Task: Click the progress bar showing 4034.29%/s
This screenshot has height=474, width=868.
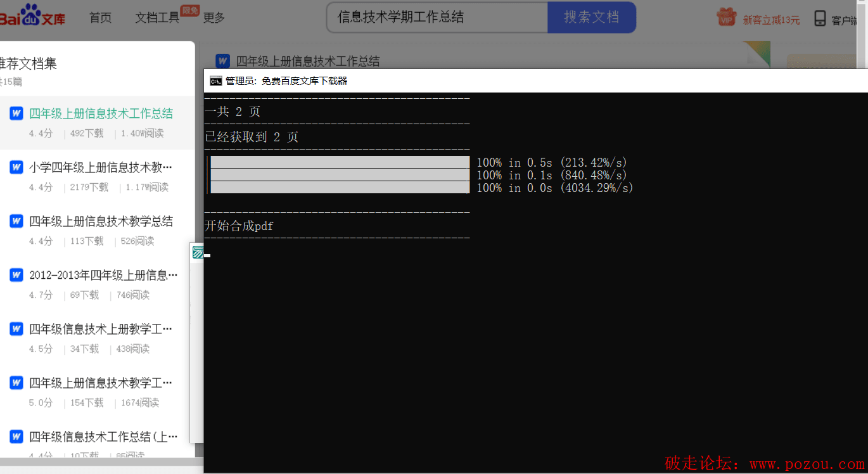Action: point(340,188)
